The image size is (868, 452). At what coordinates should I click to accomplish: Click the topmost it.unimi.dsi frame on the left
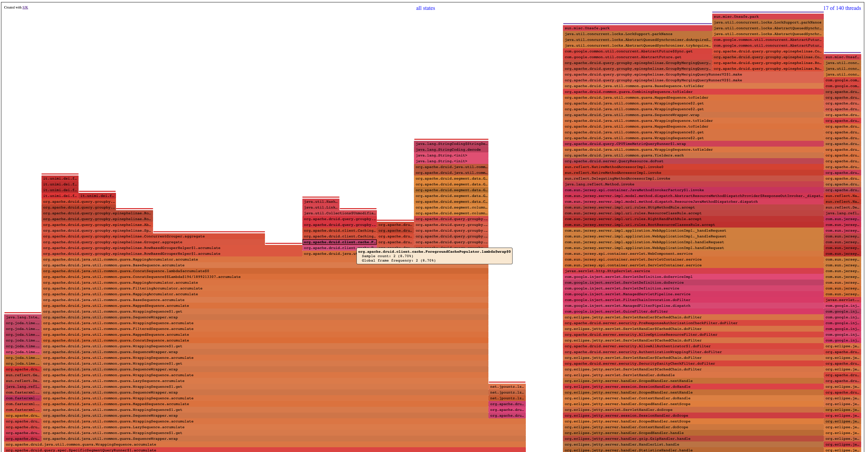tap(60, 178)
